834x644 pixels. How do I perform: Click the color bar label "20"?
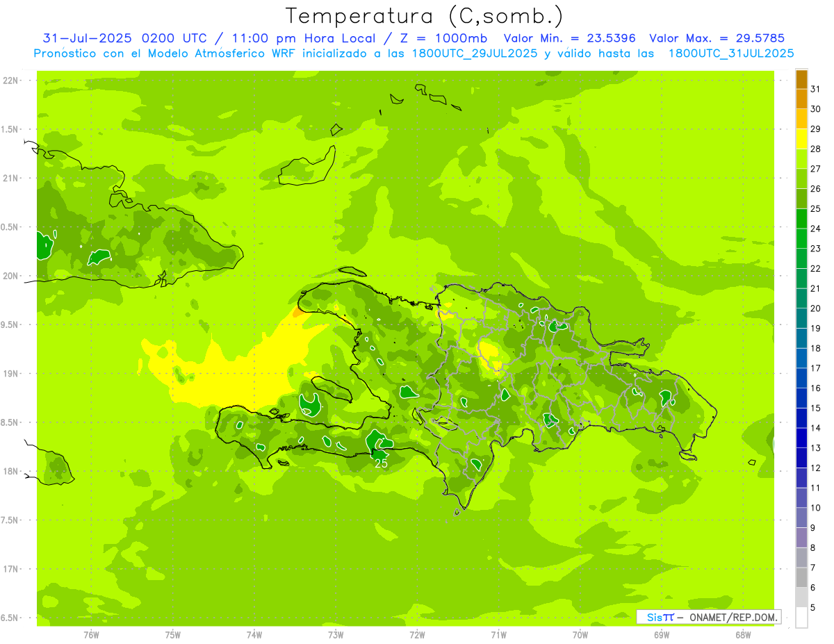(x=816, y=308)
